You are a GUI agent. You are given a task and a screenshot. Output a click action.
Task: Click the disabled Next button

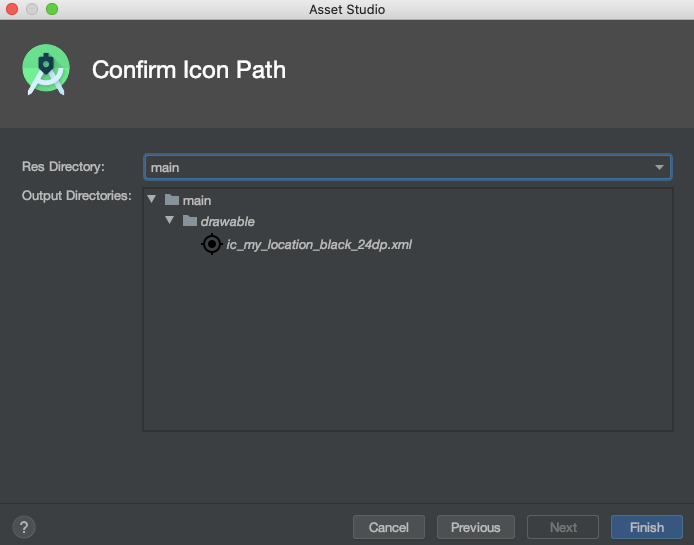(x=563, y=527)
